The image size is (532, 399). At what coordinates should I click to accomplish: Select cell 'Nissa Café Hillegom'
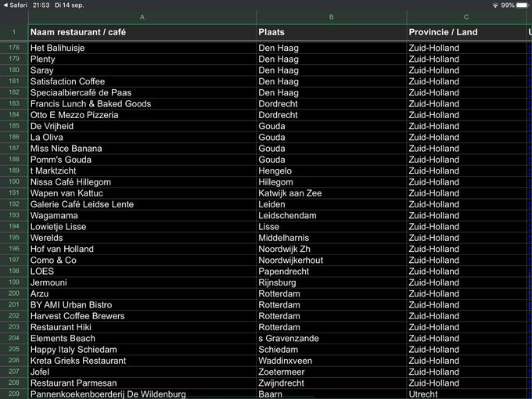pyautogui.click(x=142, y=182)
